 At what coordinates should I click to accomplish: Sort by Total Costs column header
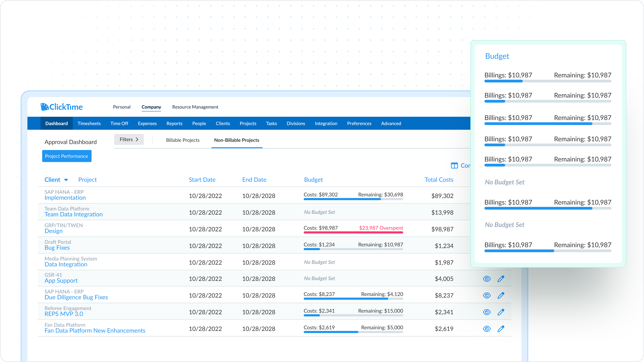pyautogui.click(x=439, y=180)
